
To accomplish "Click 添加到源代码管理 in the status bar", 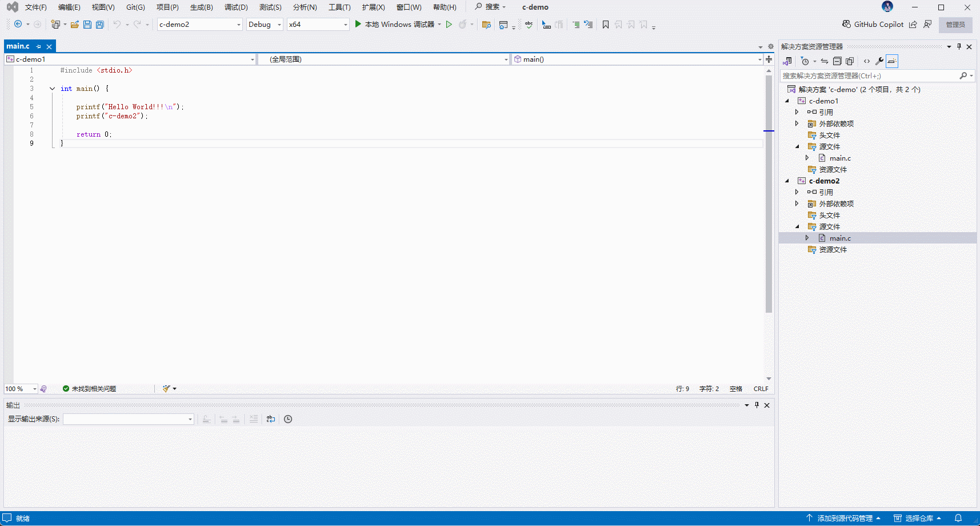I will pos(845,519).
